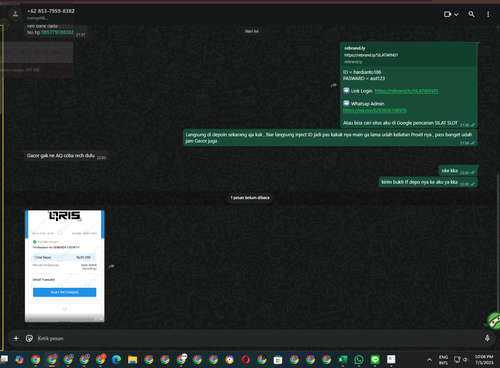Open Excel from the taskbar
This screenshot has height=368, width=500.
pos(343,359)
